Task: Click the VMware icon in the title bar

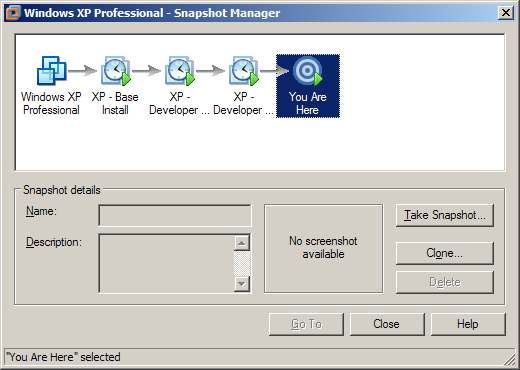Action: 14,13
